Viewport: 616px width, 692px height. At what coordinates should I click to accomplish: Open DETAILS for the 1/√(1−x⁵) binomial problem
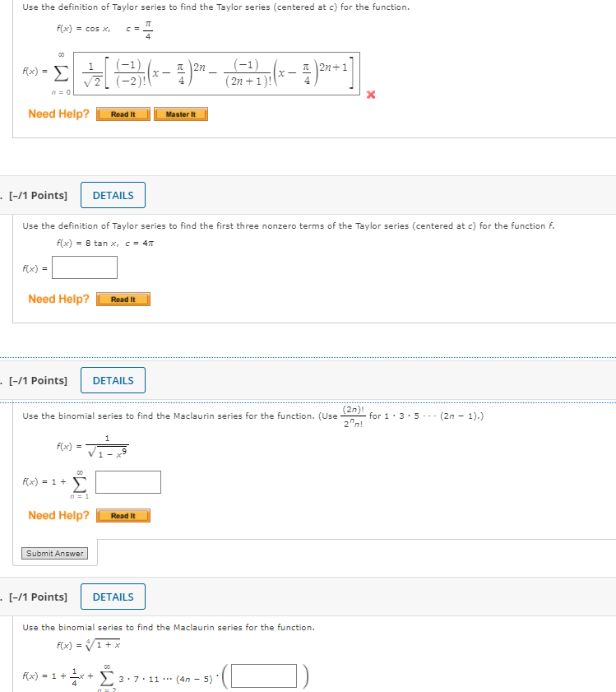coord(113,380)
